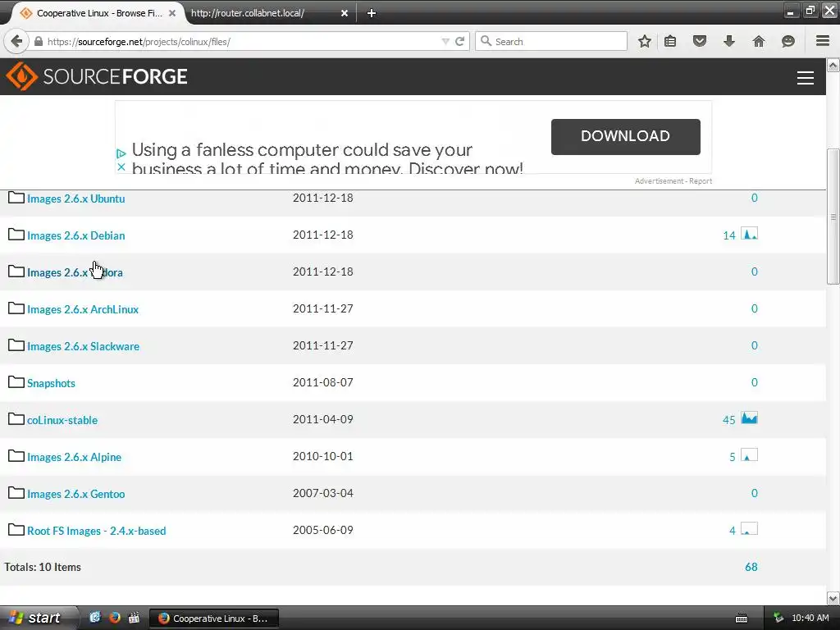This screenshot has width=840, height=630.
Task: Open the Images 2.6.x Alpine folder link
Action: (75, 457)
